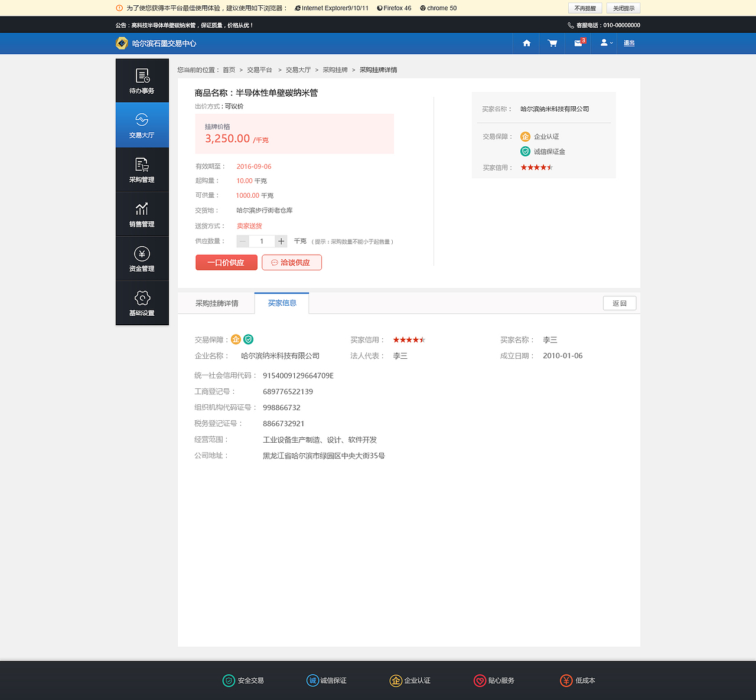Click 首页 in the breadcrumb
The height and width of the screenshot is (700, 756).
point(229,70)
